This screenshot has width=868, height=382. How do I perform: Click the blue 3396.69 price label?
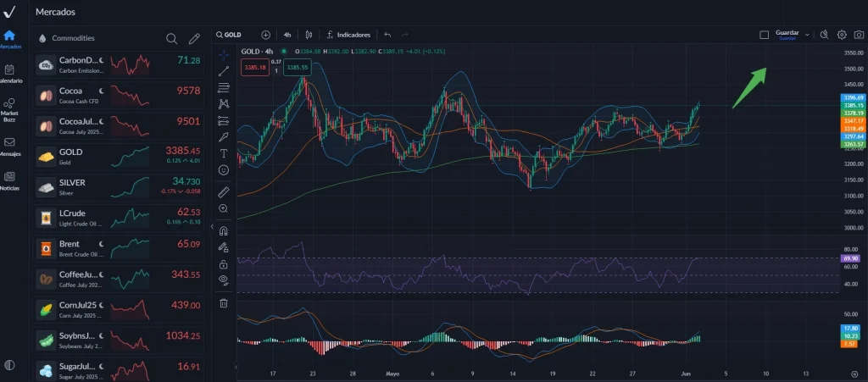(x=853, y=97)
